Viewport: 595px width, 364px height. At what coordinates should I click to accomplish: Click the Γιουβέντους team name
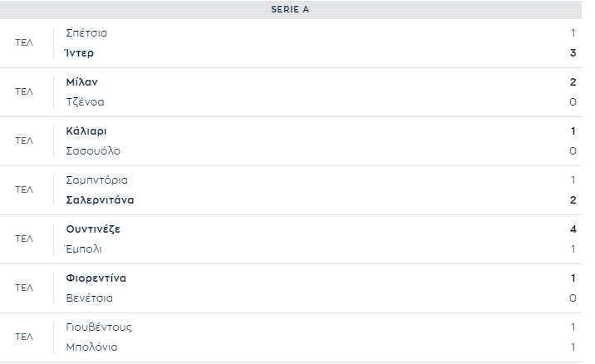click(x=99, y=327)
